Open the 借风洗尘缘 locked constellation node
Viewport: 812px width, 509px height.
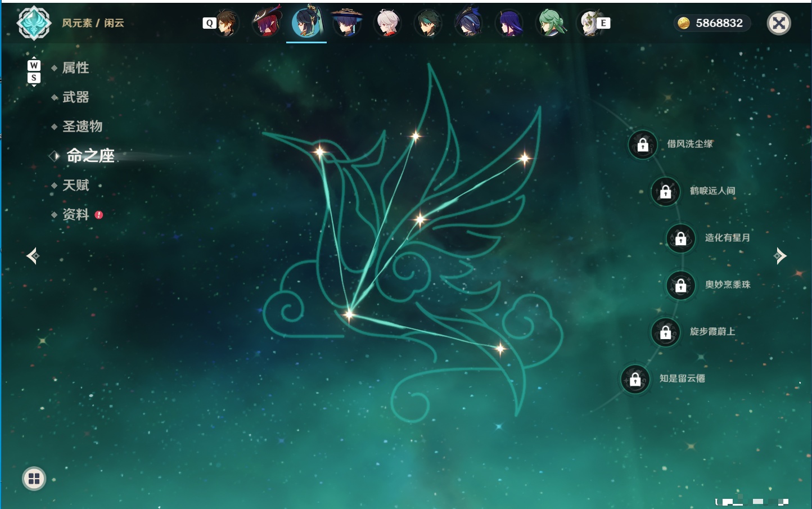pyautogui.click(x=643, y=145)
